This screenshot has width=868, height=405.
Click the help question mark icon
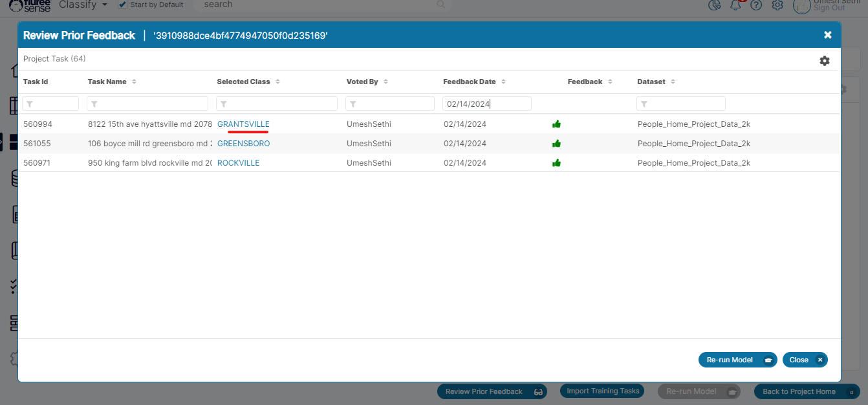tap(756, 5)
